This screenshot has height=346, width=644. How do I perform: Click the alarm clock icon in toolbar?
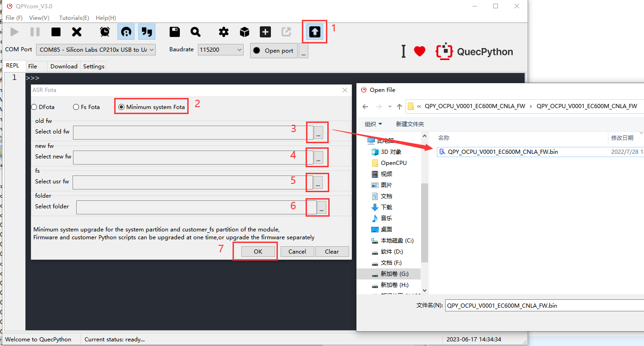coord(105,32)
